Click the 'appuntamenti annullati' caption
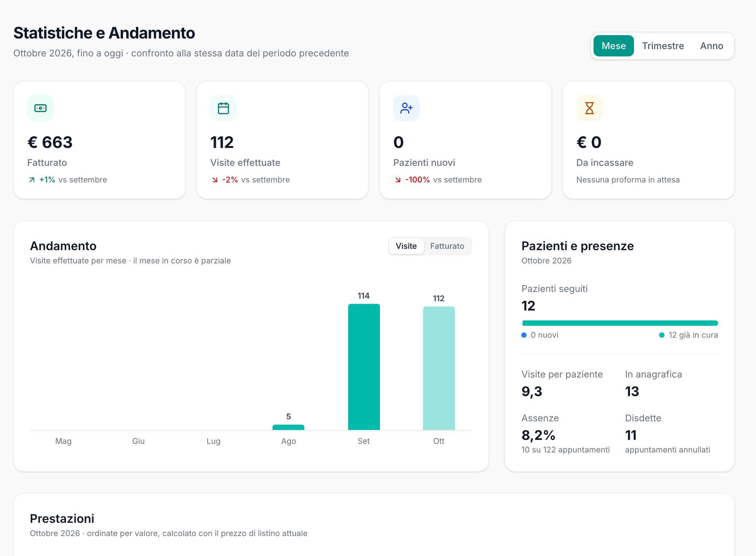Screen dimensions: 756x556 tap(667, 450)
